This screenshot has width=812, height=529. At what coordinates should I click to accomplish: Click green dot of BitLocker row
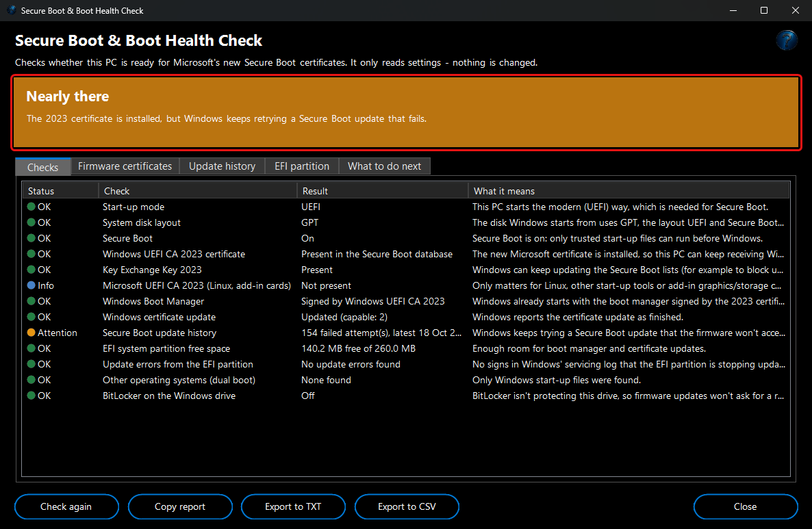[x=31, y=396]
